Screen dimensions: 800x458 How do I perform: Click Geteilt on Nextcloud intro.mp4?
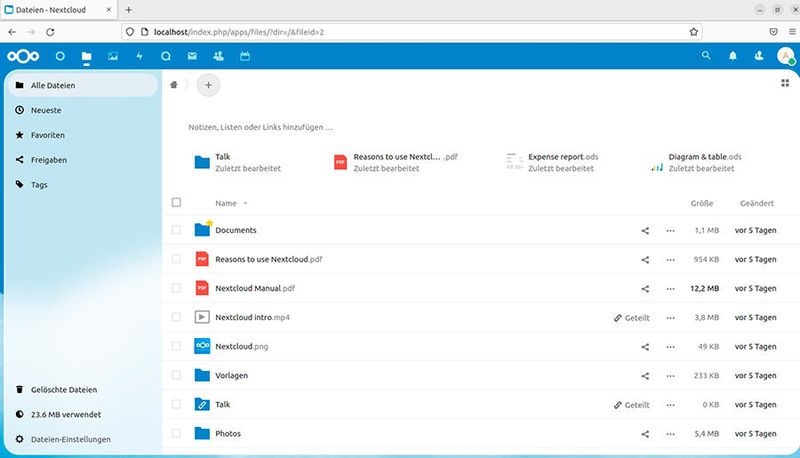pos(632,318)
